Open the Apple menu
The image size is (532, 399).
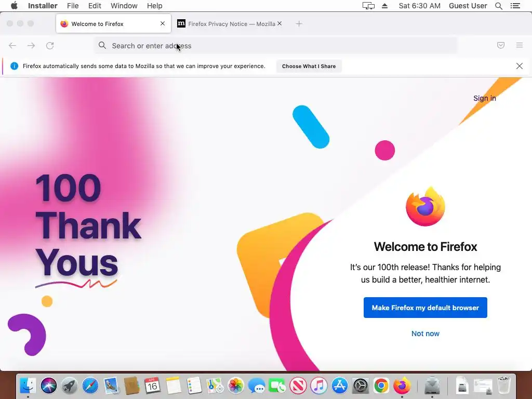pyautogui.click(x=14, y=6)
